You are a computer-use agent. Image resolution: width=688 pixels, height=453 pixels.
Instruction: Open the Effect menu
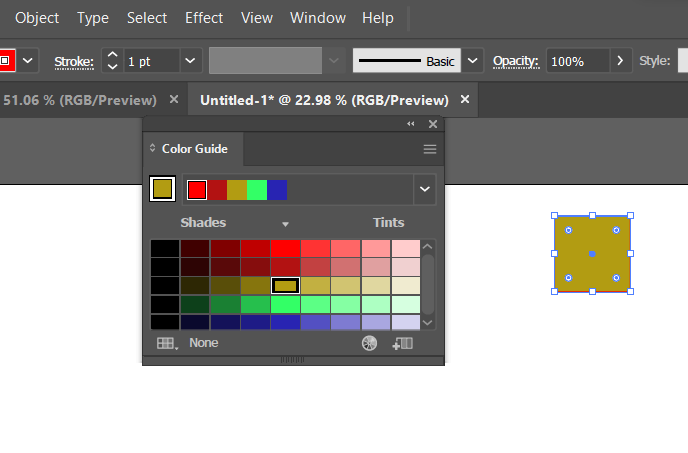point(204,18)
